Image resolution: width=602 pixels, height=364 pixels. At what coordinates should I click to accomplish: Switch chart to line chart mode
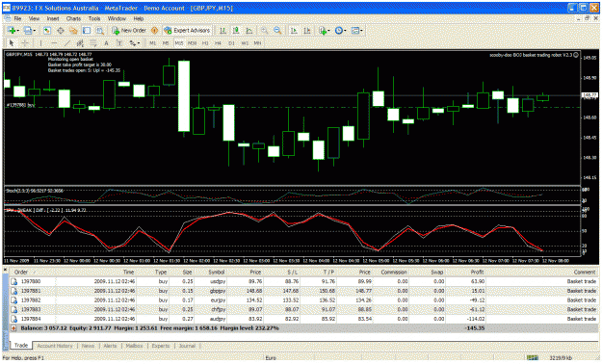(x=249, y=31)
